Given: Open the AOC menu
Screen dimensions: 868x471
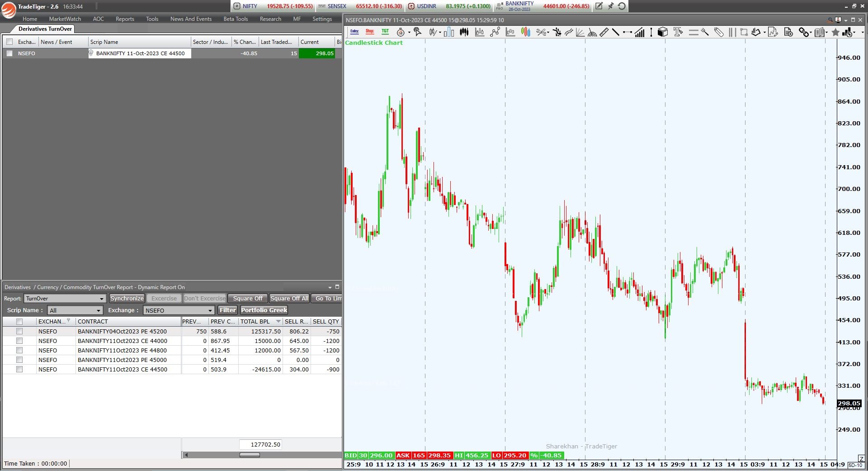Looking at the screenshot, I should pos(98,19).
